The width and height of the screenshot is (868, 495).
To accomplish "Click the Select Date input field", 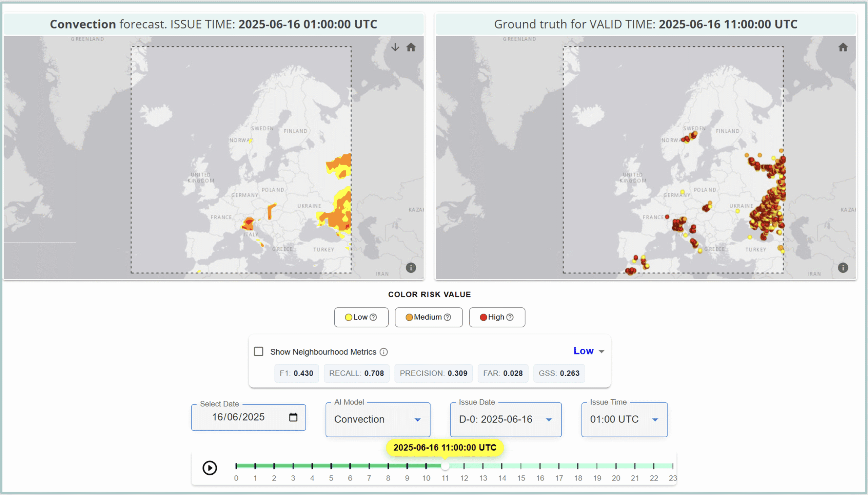I will (x=248, y=417).
